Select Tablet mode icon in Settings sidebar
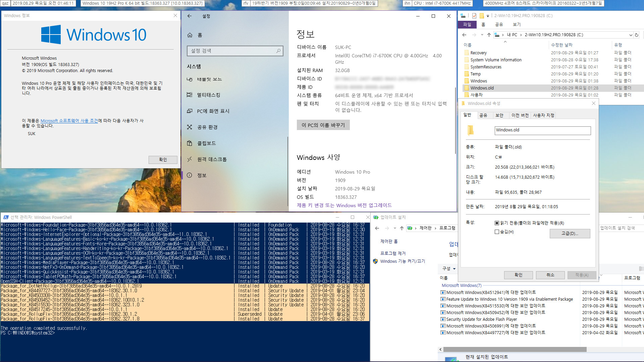Screen dimensions: 644x362 pyautogui.click(x=190, y=79)
